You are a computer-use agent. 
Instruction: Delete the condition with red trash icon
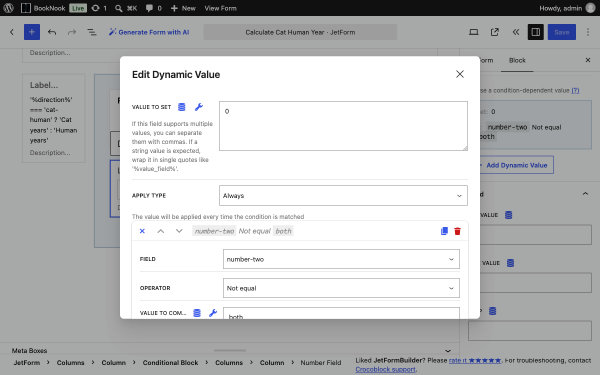click(457, 231)
